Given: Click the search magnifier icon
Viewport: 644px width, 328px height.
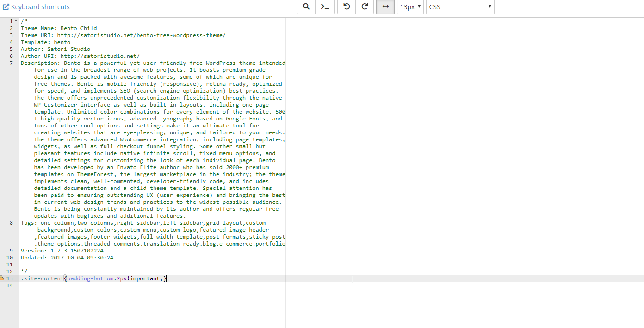Looking at the screenshot, I should pos(306,7).
